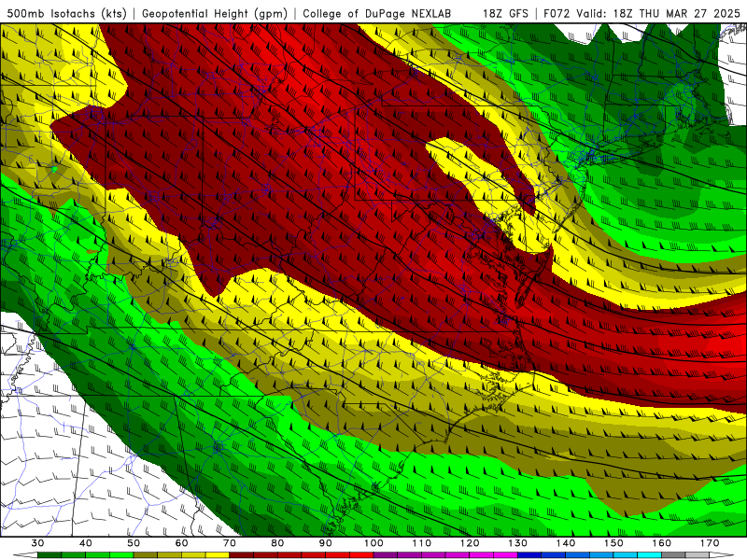Screen dimensions: 747x560
Task: Select the bright red swatch just before 100
Action: point(361,556)
